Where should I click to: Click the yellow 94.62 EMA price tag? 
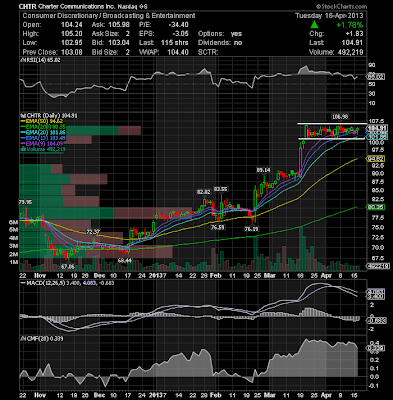[376, 158]
